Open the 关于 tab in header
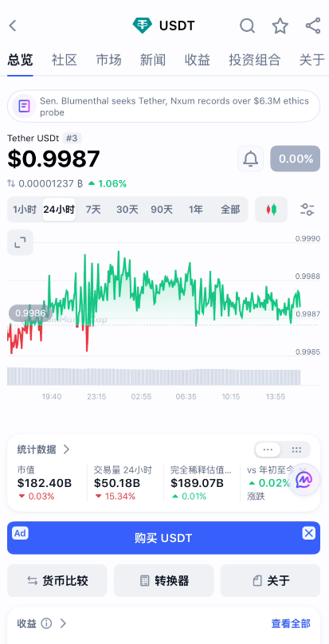The height and width of the screenshot is (644, 329). point(311,60)
